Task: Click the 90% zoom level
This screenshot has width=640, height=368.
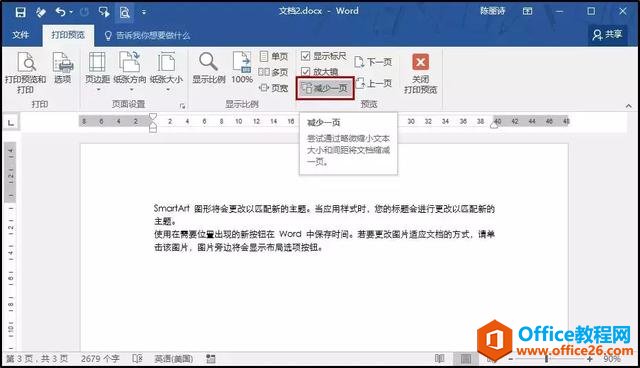Action: click(x=612, y=359)
